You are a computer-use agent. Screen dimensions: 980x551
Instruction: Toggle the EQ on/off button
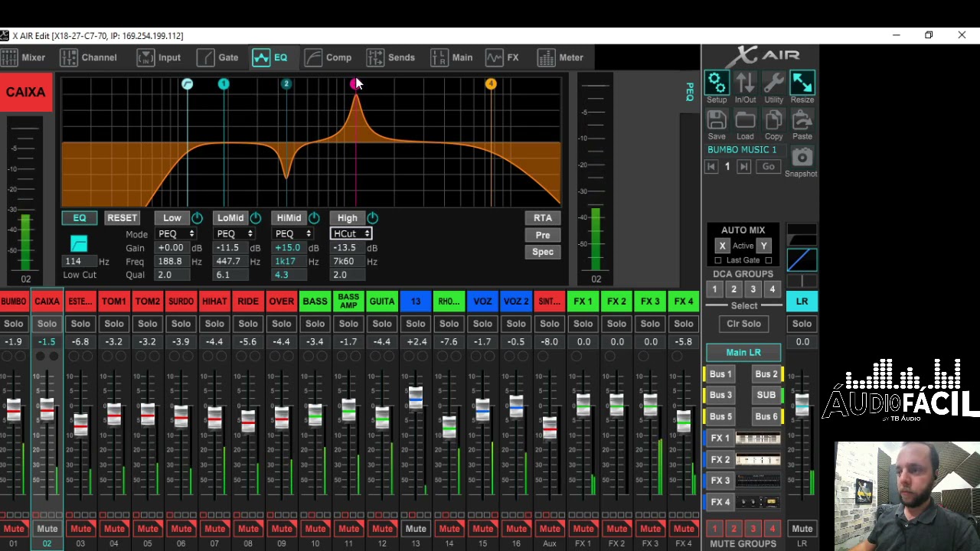click(x=80, y=218)
